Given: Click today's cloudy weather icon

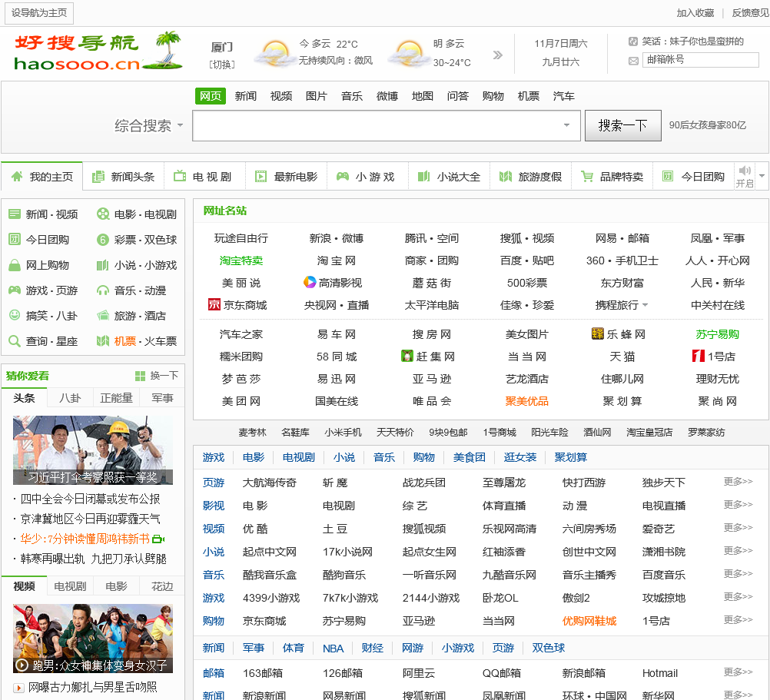Looking at the screenshot, I should point(275,53).
